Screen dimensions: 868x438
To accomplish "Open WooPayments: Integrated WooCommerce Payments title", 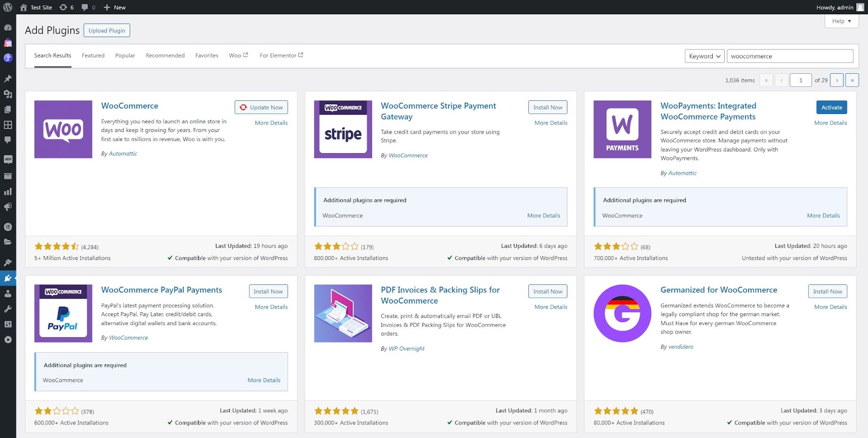I will [x=708, y=111].
